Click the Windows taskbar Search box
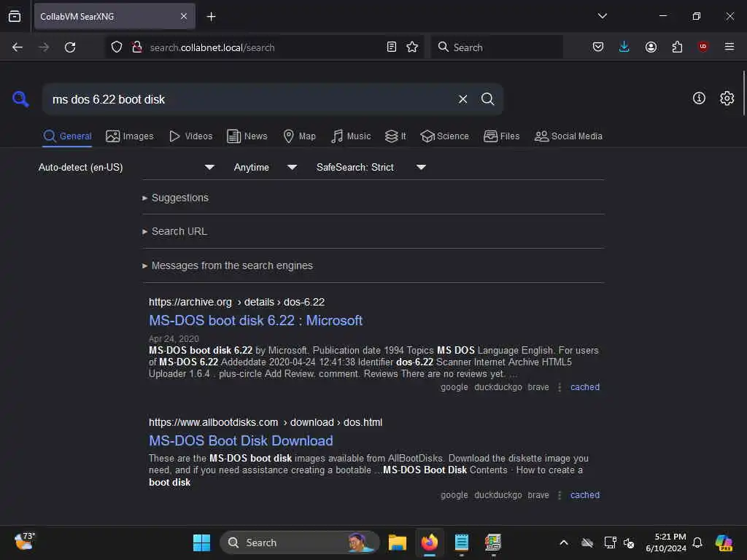 click(300, 542)
